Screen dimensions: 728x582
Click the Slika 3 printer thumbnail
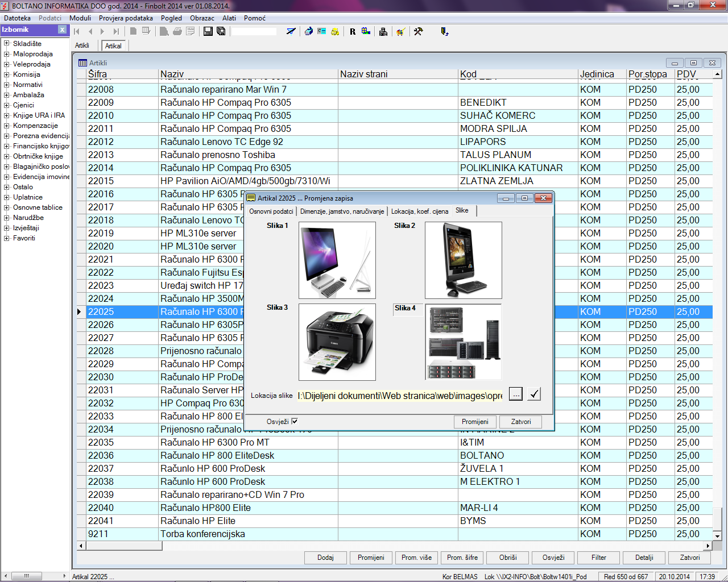coord(337,342)
